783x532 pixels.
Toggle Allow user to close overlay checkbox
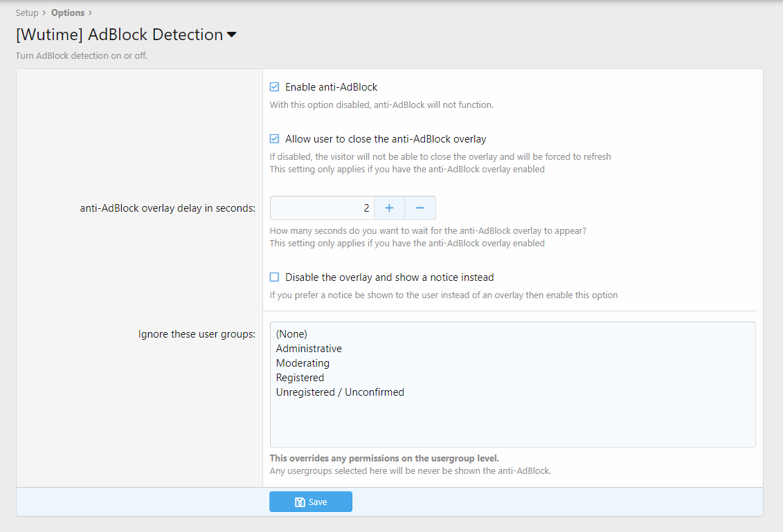click(x=274, y=139)
